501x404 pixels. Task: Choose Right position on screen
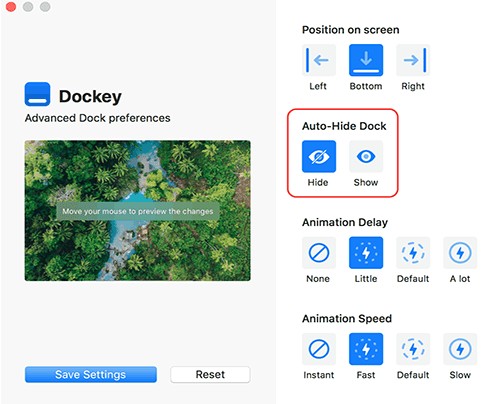pos(413,60)
